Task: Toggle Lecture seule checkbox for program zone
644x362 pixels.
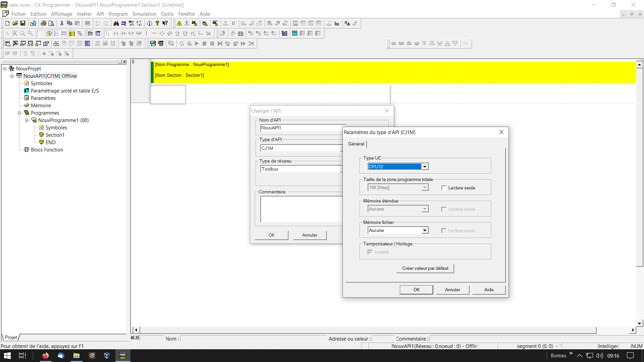Action: pyautogui.click(x=444, y=188)
